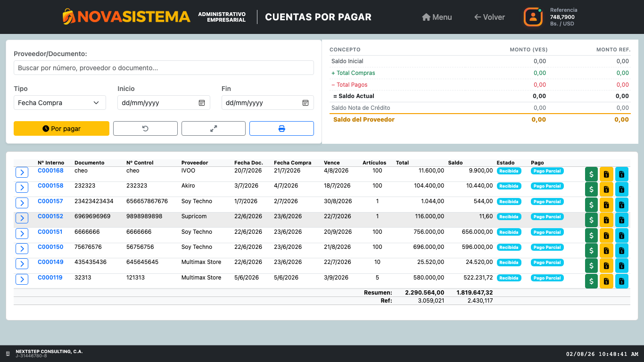Click yellow invoice icon for C000149
Viewport: 644px width, 362px height.
click(x=606, y=266)
